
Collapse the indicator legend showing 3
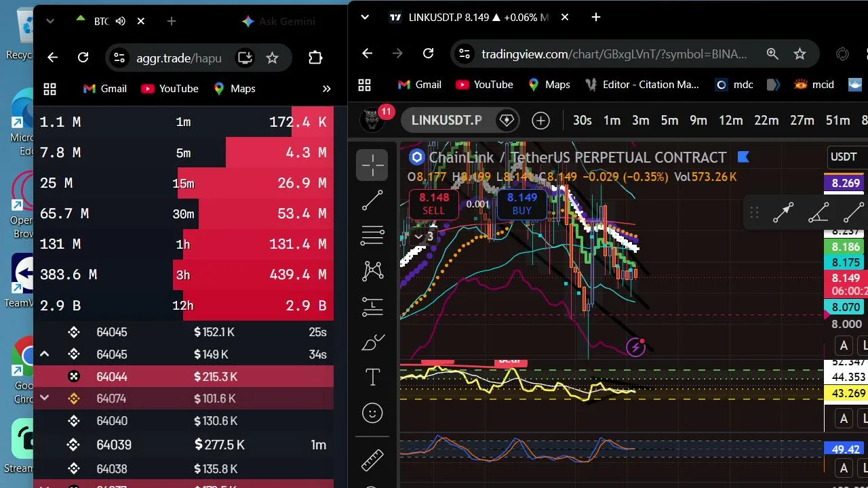pyautogui.click(x=424, y=237)
